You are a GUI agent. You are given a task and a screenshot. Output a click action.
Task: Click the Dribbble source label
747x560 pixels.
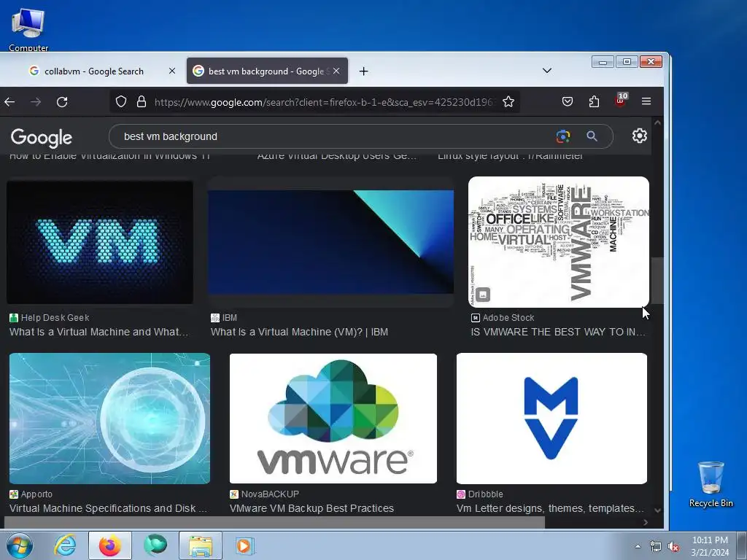tap(485, 494)
